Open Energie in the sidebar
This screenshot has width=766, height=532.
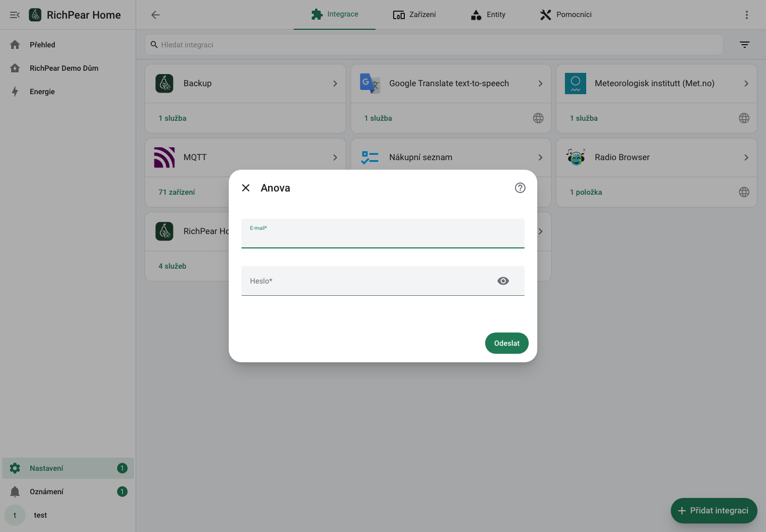68,92
